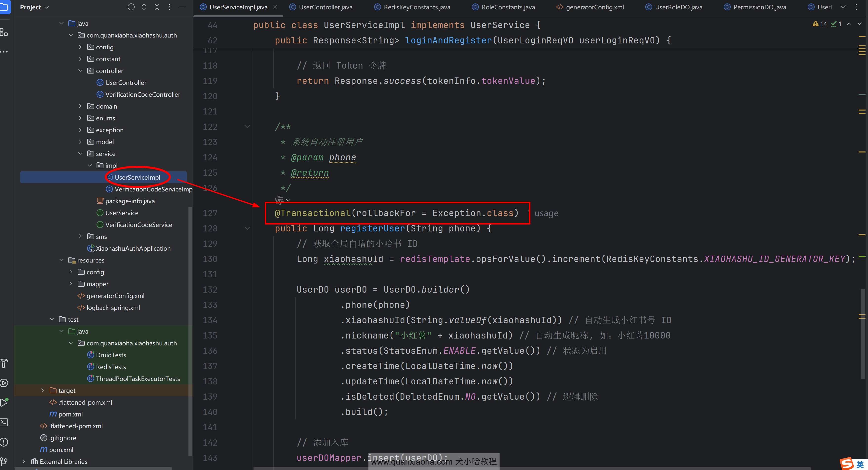Image resolution: width=868 pixels, height=470 pixels.
Task: Click Collapse All in Project panel
Action: click(157, 7)
